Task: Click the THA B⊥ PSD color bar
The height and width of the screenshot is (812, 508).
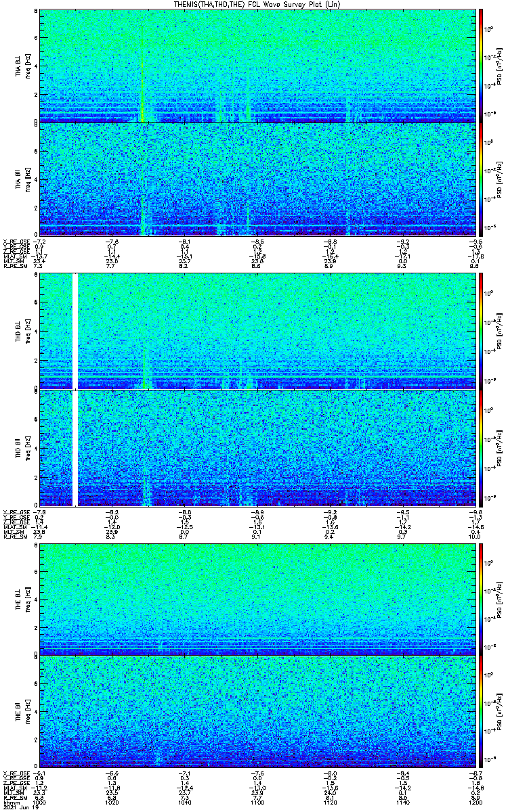Action: [481, 66]
